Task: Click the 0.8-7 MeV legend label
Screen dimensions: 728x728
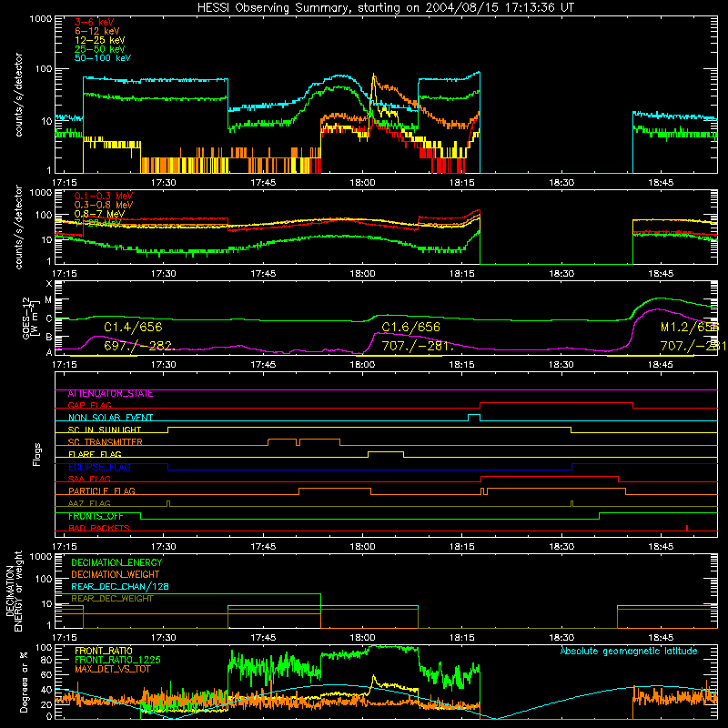Action: coord(99,214)
